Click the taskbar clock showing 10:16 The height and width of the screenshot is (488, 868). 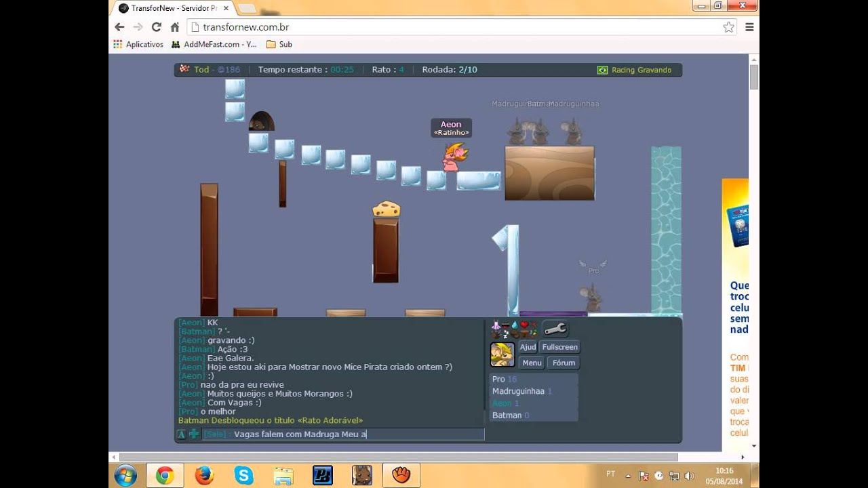pos(724,476)
